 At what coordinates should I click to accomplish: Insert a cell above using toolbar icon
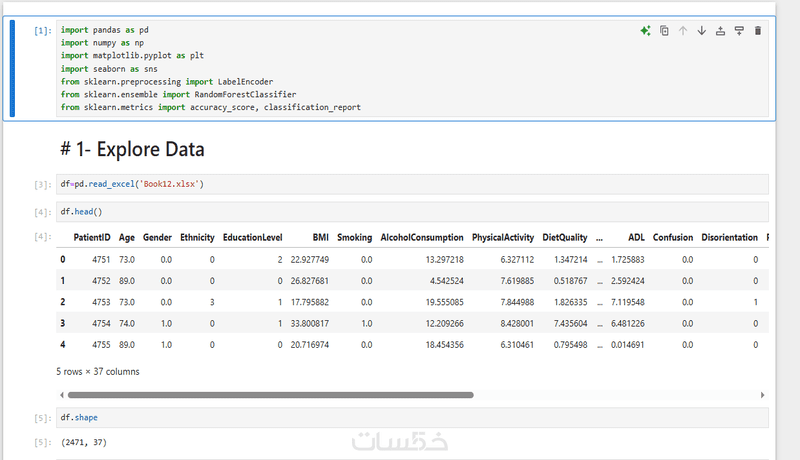(x=720, y=31)
